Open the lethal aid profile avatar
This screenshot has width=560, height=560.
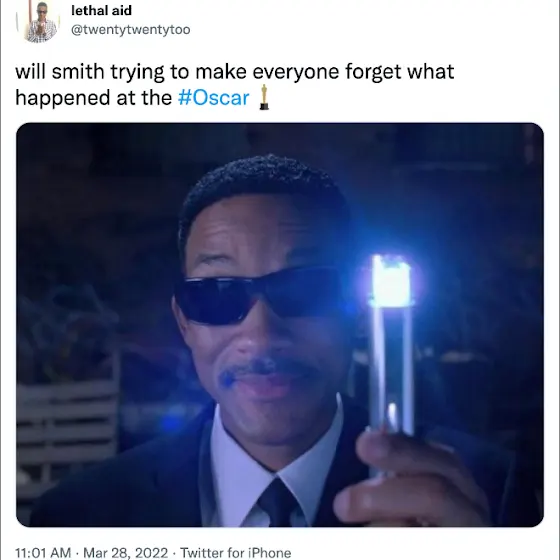tap(41, 21)
